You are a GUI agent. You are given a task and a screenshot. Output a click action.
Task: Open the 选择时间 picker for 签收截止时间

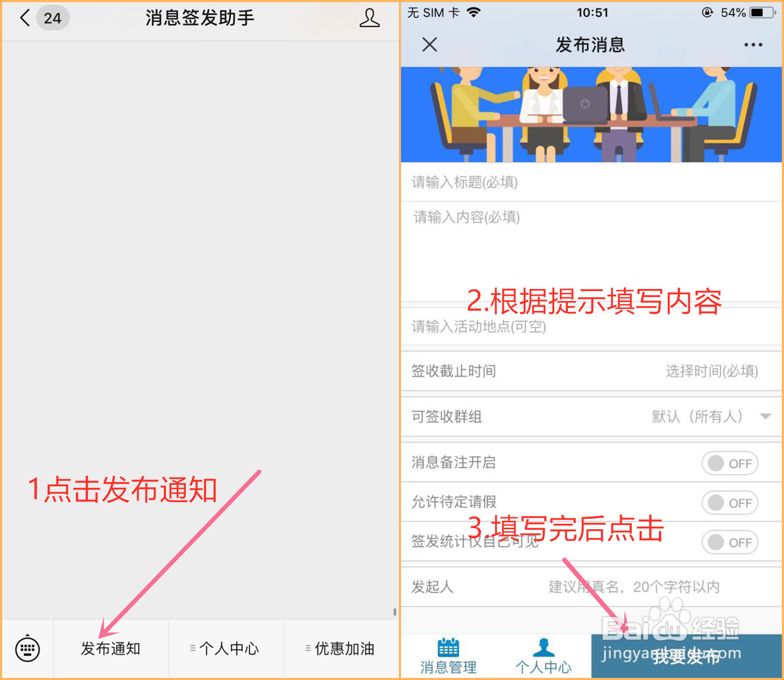click(712, 371)
